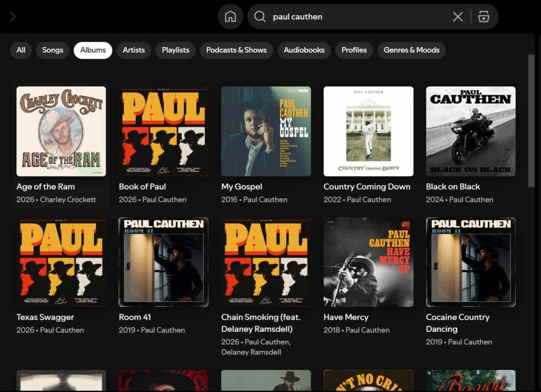Open the Have Mercy EP cover
Image resolution: width=541 pixels, height=392 pixels.
point(368,262)
